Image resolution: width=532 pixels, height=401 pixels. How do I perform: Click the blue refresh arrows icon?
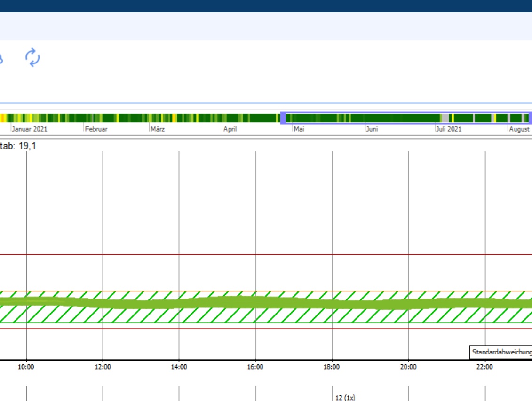tap(32, 57)
